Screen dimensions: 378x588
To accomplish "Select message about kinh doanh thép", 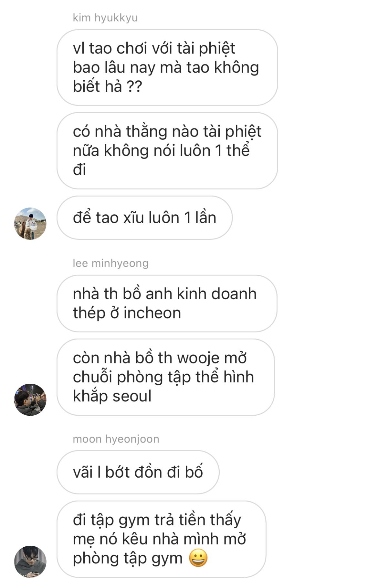I will point(167,303).
